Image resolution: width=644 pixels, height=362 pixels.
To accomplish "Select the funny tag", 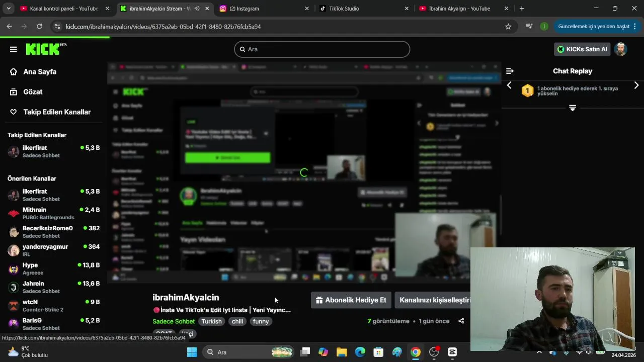I will (261, 321).
